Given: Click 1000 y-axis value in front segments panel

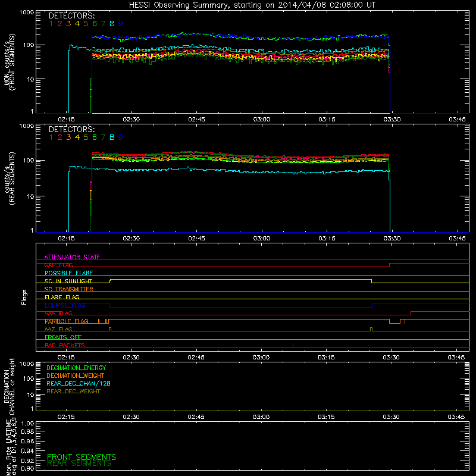Looking at the screenshot, I should [x=27, y=12].
